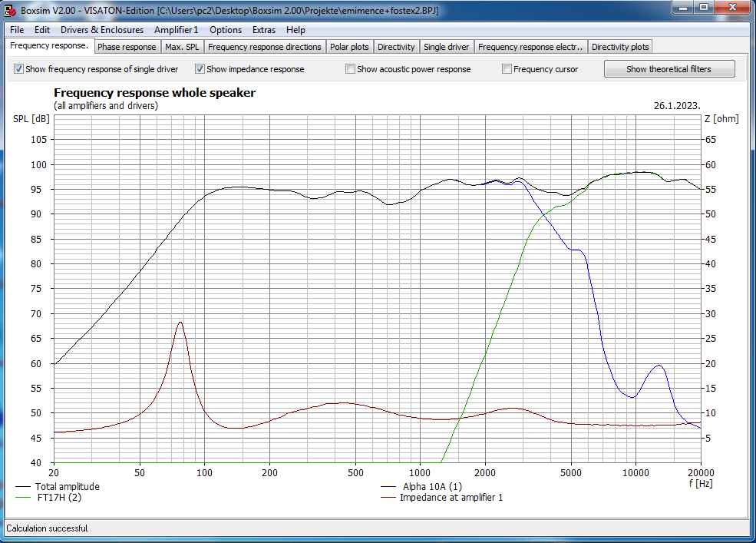Click the Calculation successful. status text
The width and height of the screenshot is (756, 543).
coord(48,528)
